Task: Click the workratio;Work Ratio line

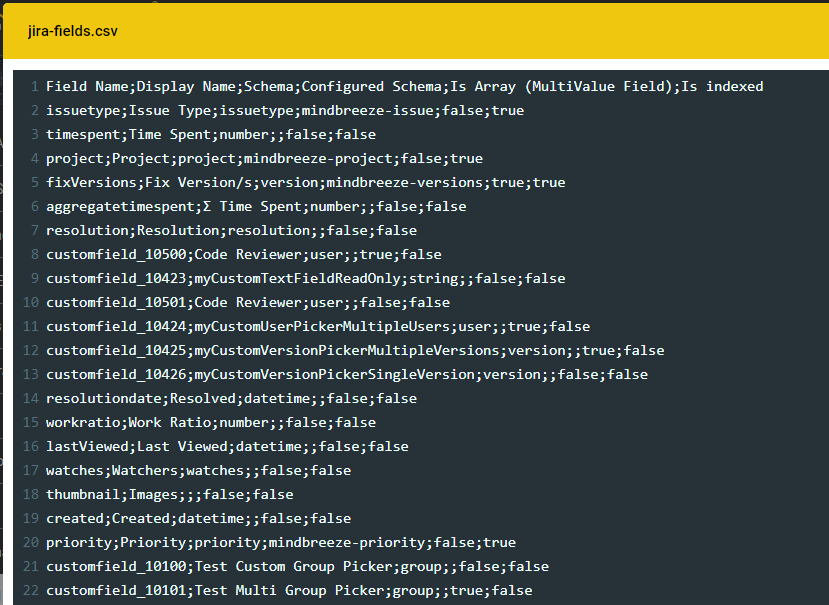Action: [x=210, y=423]
